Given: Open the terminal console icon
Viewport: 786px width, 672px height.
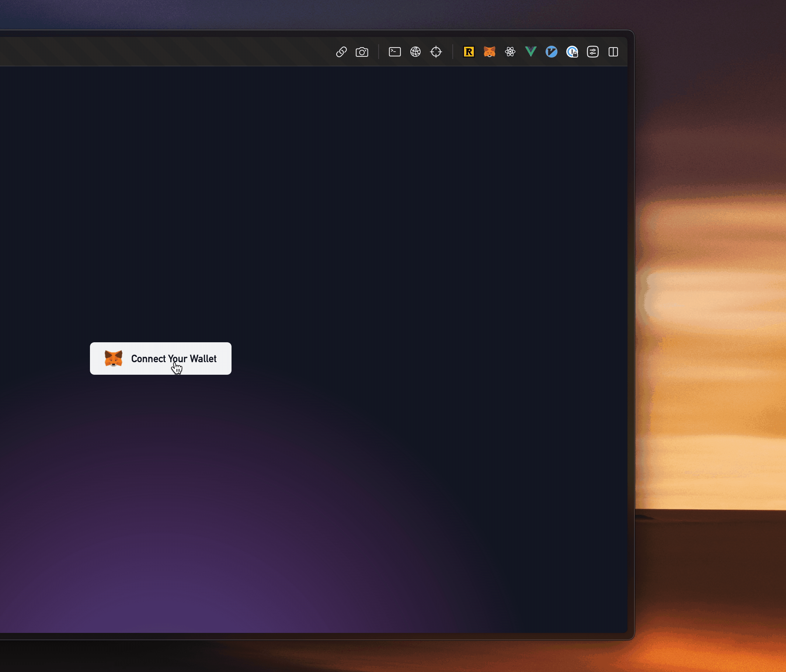Looking at the screenshot, I should point(394,52).
